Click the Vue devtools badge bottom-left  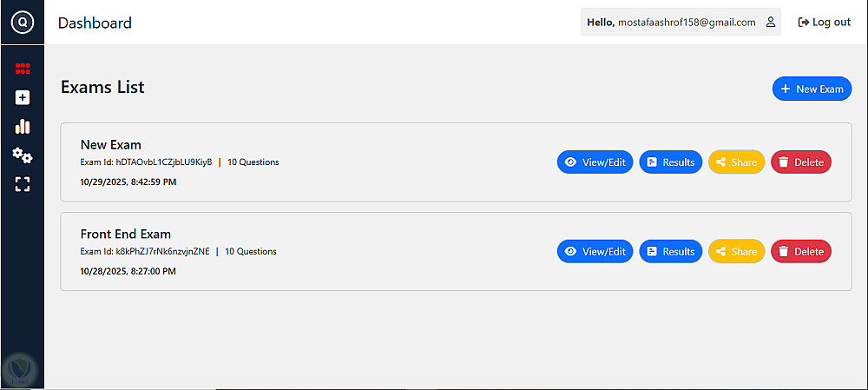(19, 371)
